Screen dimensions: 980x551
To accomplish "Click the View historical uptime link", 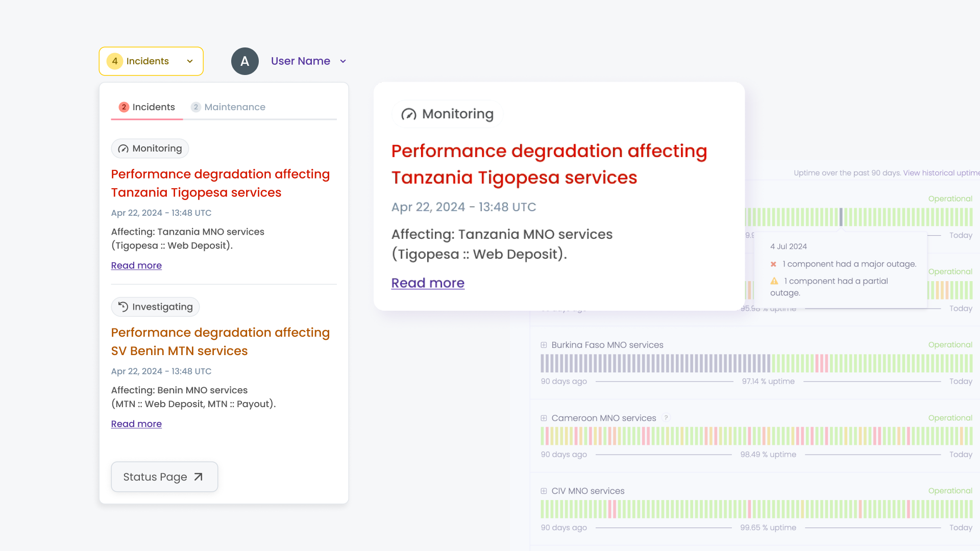I will pos(941,173).
